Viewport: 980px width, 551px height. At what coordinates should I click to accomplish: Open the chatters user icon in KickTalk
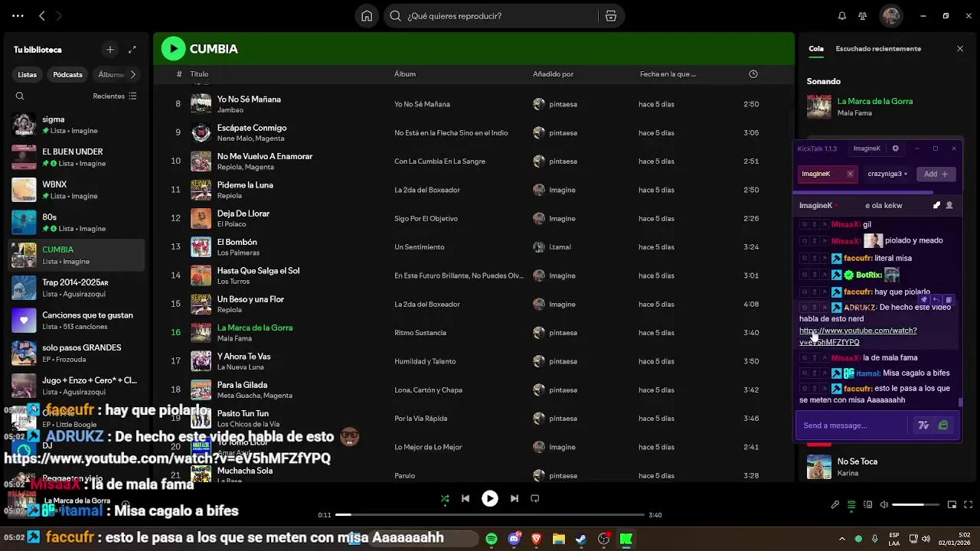click(x=949, y=206)
